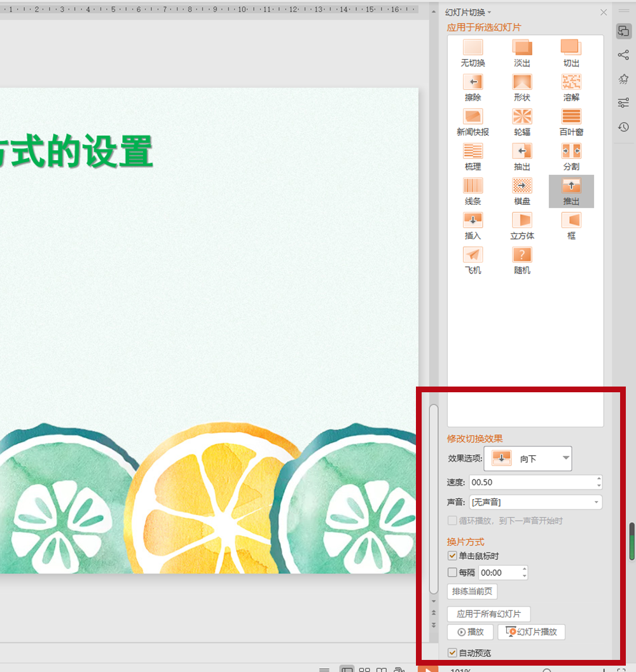
Task: Click the highlighted 推出 push transition
Action: tap(571, 191)
